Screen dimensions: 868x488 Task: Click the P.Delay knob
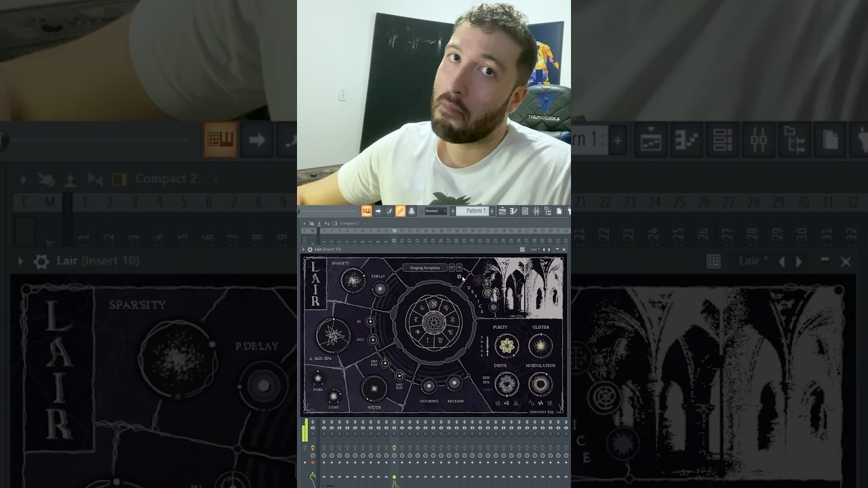[x=380, y=289]
